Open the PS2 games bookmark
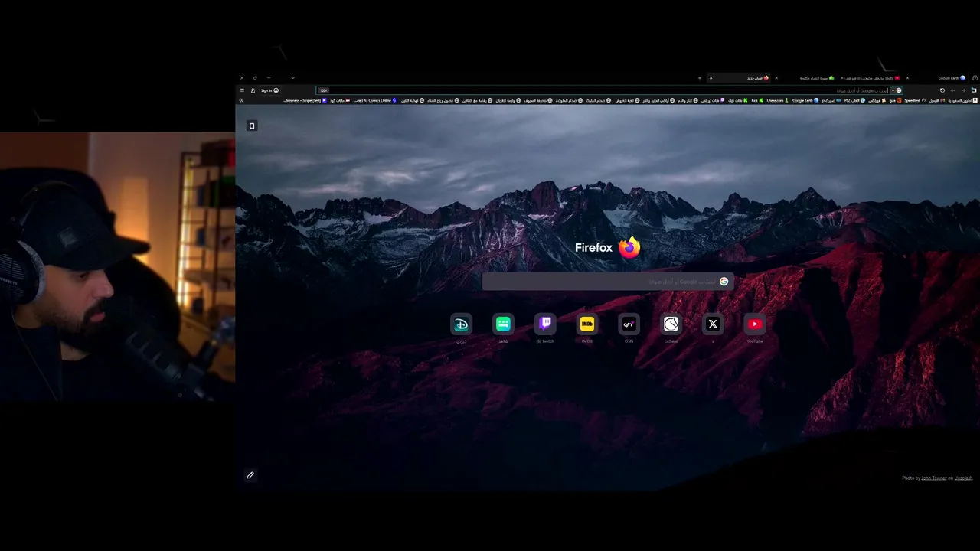 tap(854, 100)
